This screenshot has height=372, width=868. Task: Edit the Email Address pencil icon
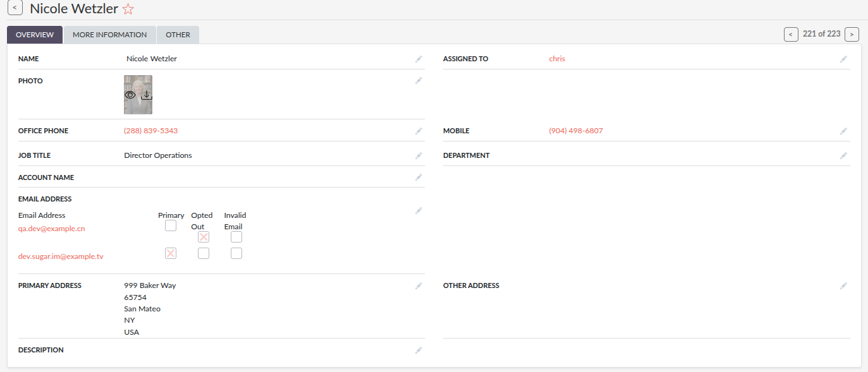tap(419, 210)
